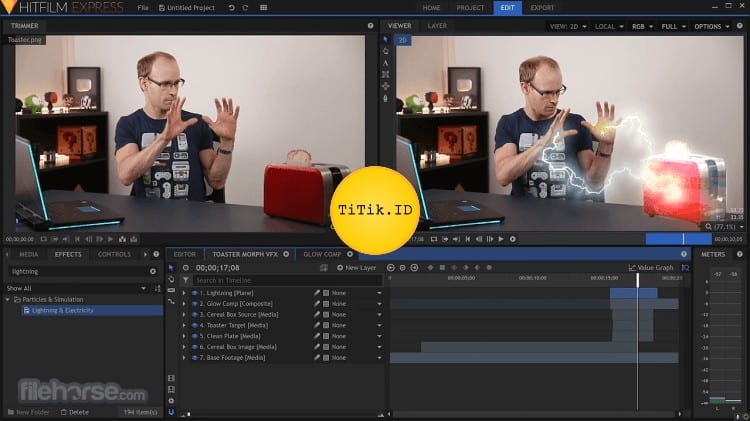Viewport: 750px width, 421px height.
Task: Select the arrow tool in the viewer toolbar
Action: pos(386,39)
